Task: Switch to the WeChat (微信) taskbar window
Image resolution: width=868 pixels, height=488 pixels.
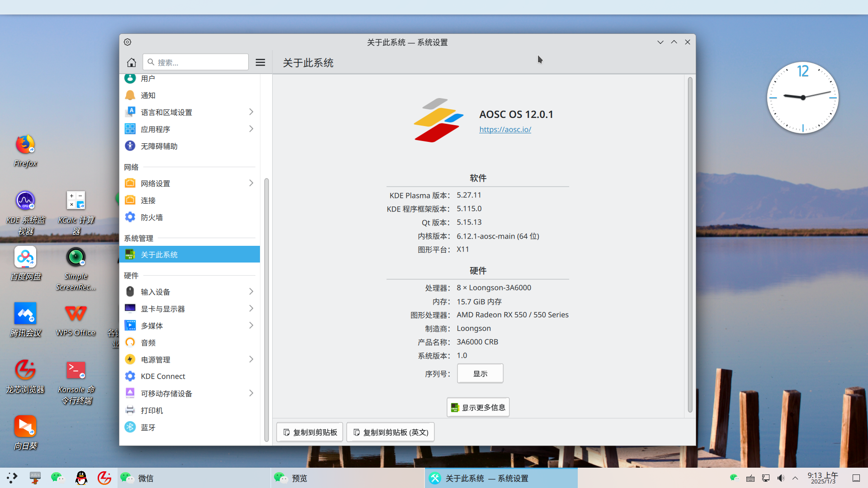Action: point(194,478)
